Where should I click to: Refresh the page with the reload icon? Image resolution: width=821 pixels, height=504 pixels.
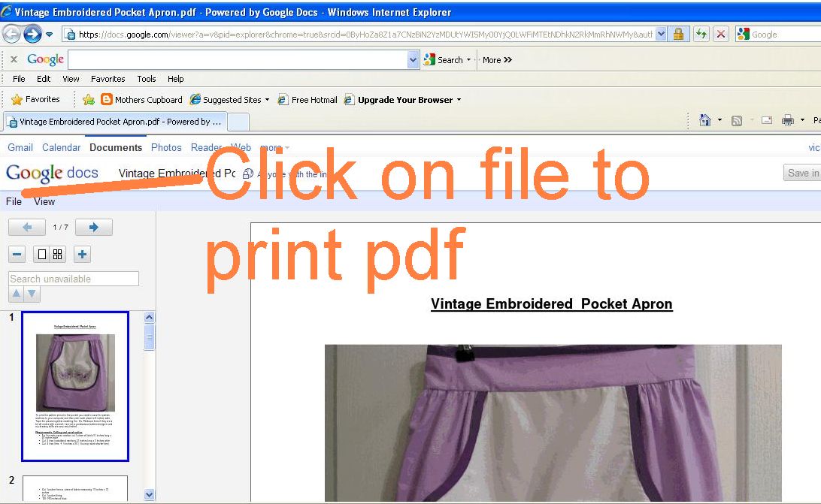(x=699, y=34)
